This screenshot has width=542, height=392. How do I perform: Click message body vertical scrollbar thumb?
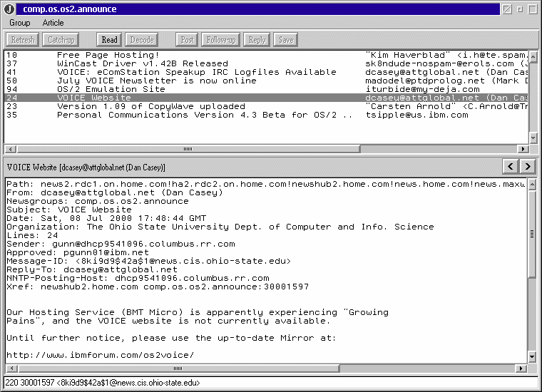click(532, 234)
